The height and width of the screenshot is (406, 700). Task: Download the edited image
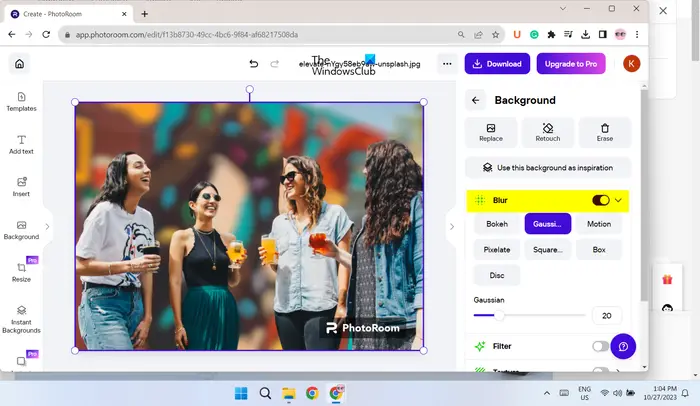(x=497, y=64)
